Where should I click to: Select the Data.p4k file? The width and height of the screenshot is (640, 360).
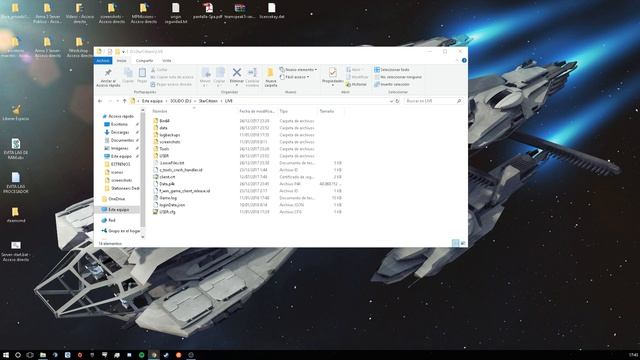click(164, 184)
